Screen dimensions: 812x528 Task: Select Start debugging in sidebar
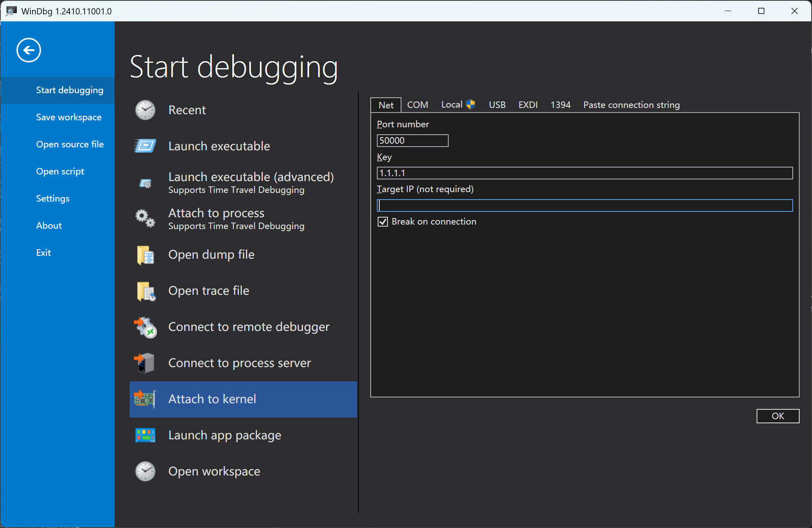pos(57,90)
